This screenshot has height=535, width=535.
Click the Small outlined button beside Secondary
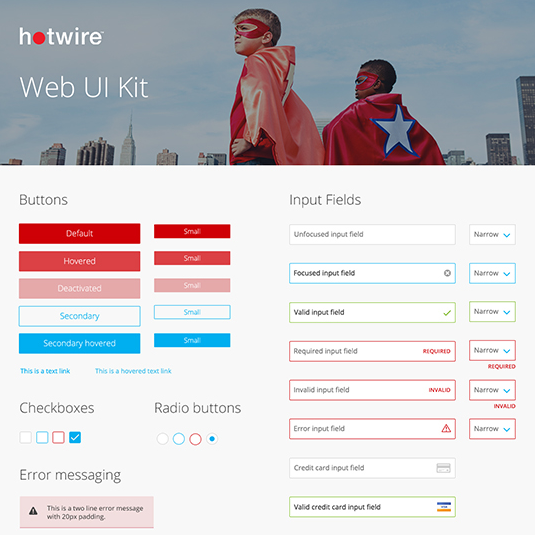(x=192, y=312)
